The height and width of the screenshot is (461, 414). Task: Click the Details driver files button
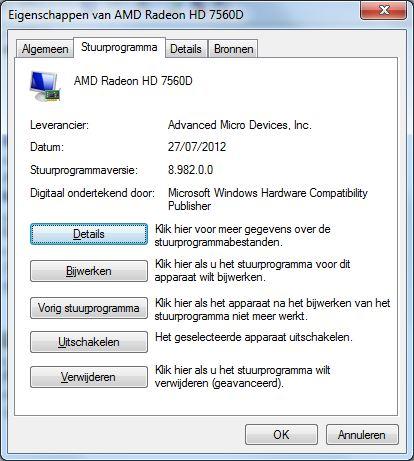click(x=89, y=234)
